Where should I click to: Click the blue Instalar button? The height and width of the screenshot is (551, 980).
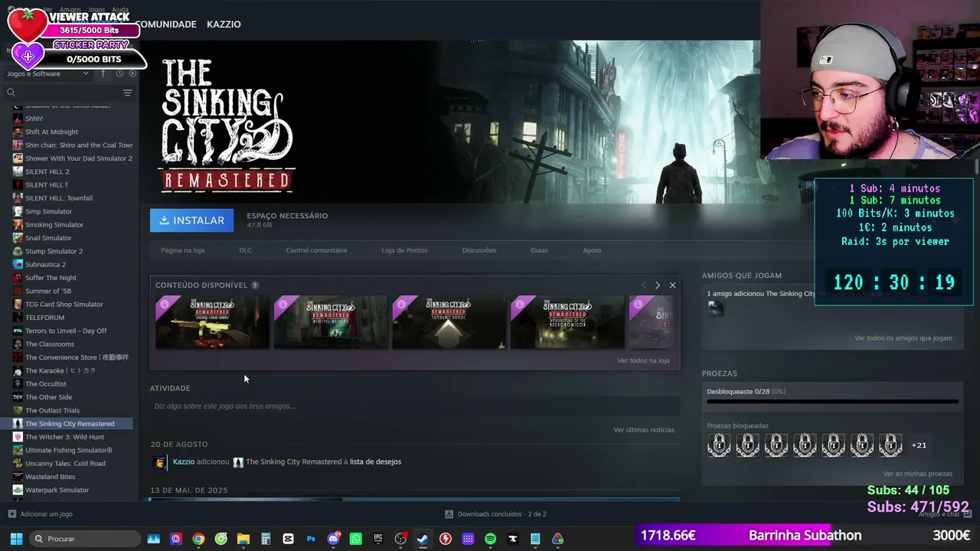191,220
